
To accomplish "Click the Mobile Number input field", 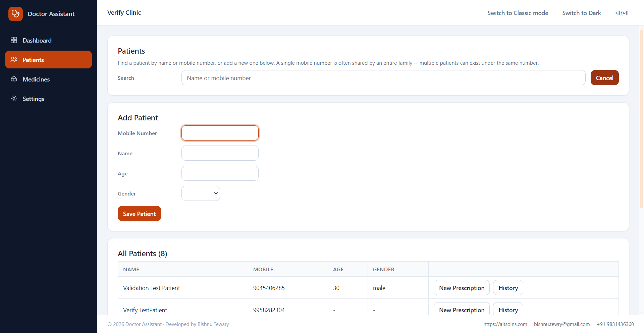I will [220, 133].
